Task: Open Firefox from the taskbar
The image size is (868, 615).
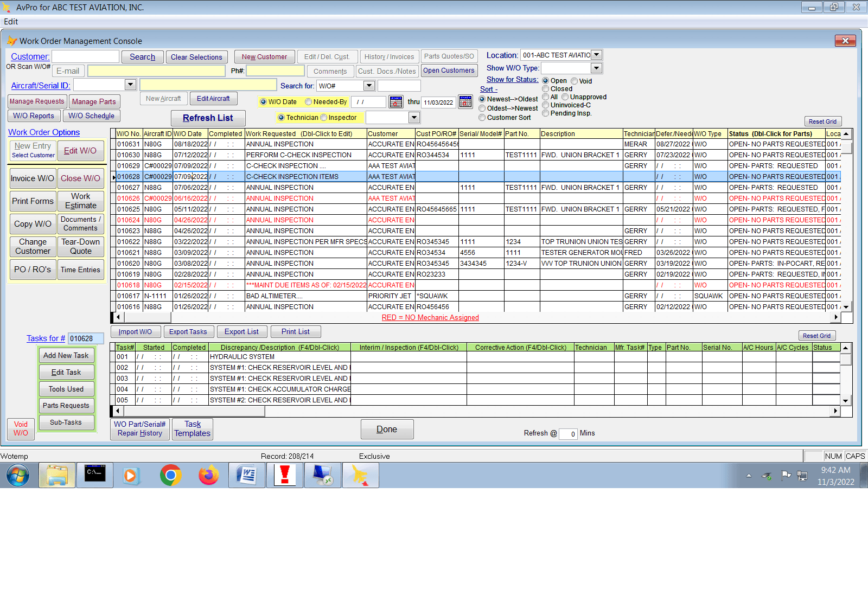Action: click(x=209, y=476)
